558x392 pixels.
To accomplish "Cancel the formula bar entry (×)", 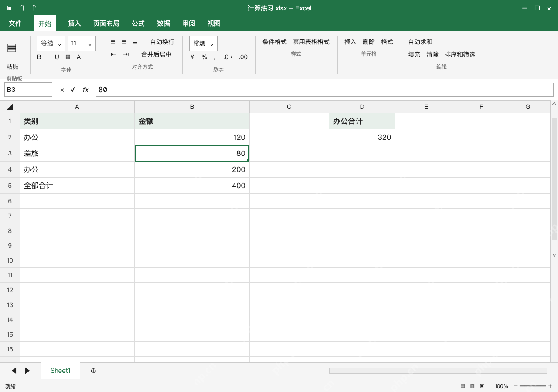I will tap(62, 90).
